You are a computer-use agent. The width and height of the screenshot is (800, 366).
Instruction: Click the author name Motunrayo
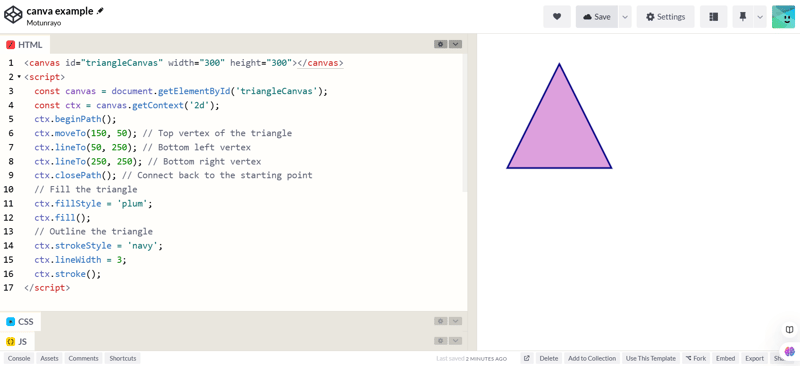[x=44, y=23]
